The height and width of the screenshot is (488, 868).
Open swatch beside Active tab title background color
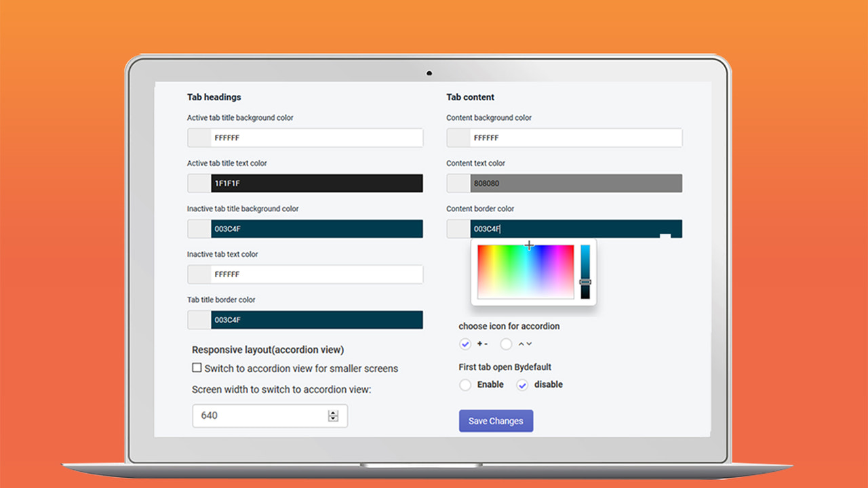(199, 138)
